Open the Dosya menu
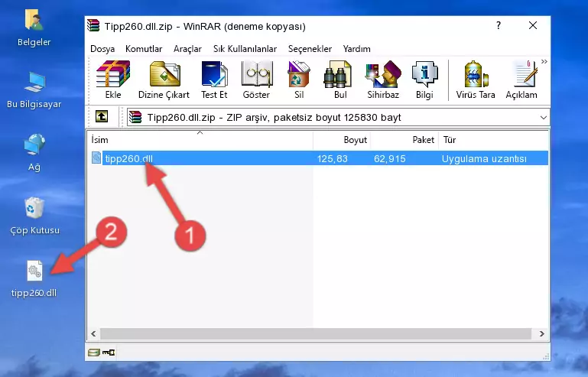 click(102, 49)
